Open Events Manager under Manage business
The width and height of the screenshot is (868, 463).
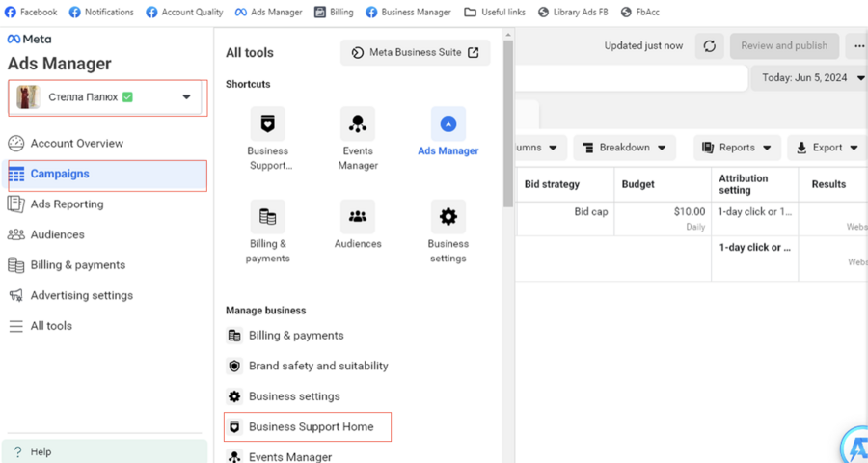[x=279, y=457]
